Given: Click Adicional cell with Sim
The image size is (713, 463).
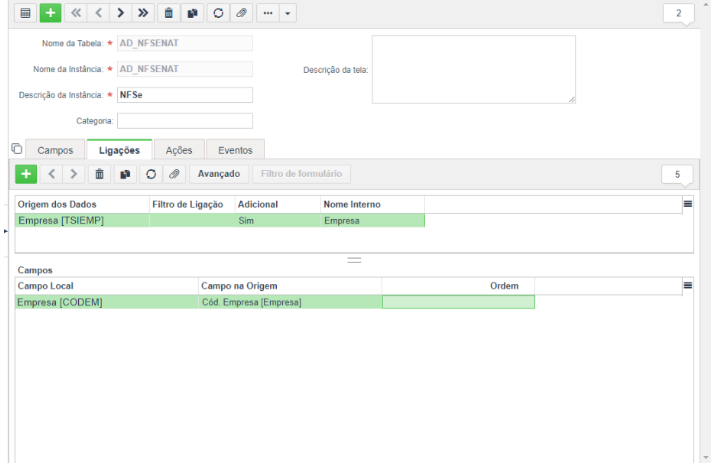Looking at the screenshot, I should coord(277,221).
